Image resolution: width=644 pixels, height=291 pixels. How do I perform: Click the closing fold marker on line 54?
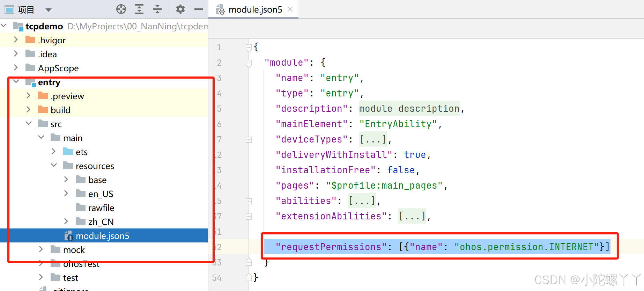249,277
